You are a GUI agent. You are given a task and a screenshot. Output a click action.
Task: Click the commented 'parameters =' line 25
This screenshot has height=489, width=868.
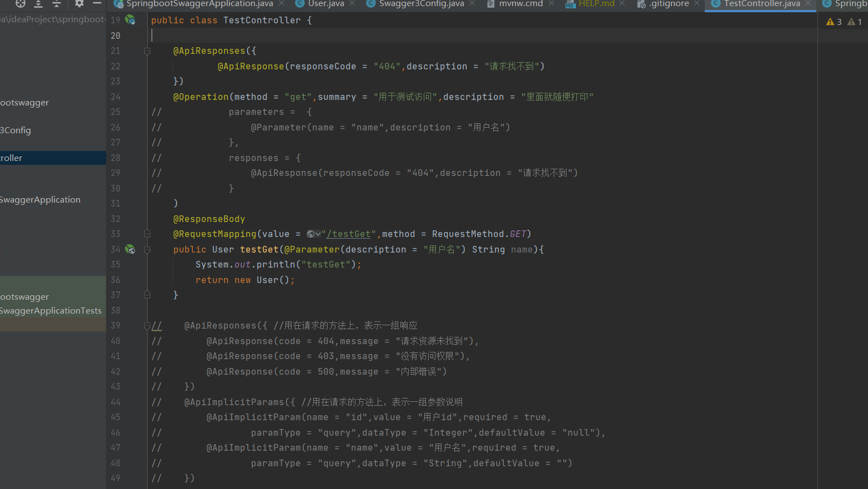point(270,112)
